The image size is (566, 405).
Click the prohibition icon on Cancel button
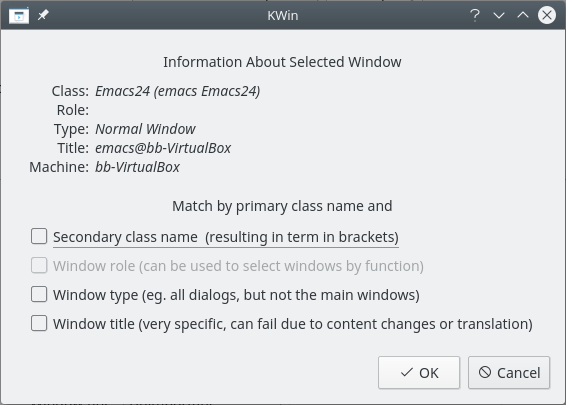(485, 372)
